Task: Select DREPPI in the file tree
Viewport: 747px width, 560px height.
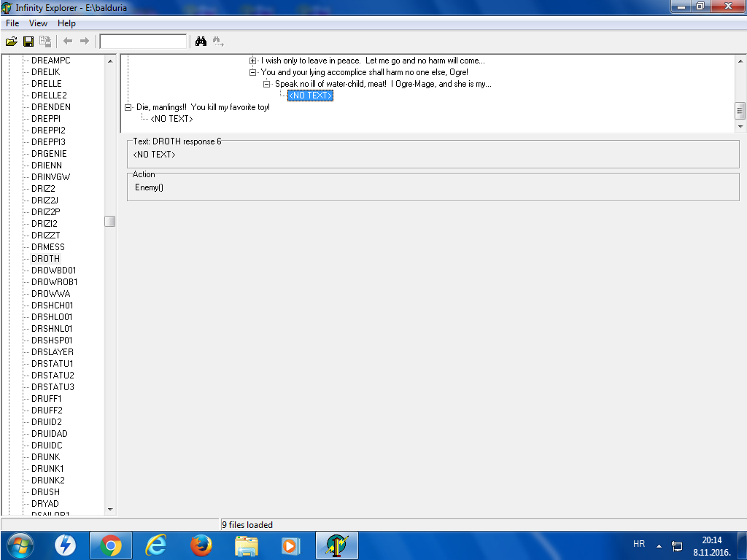Action: click(x=46, y=119)
